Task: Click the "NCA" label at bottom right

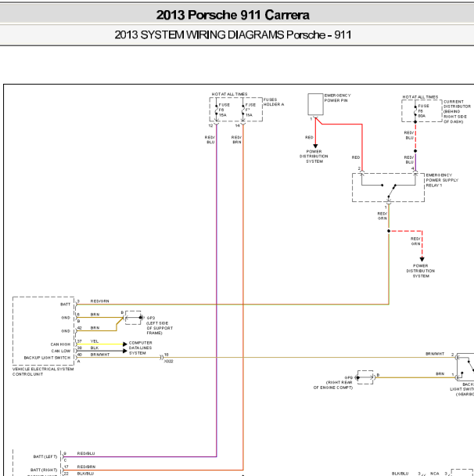Action: (435, 474)
